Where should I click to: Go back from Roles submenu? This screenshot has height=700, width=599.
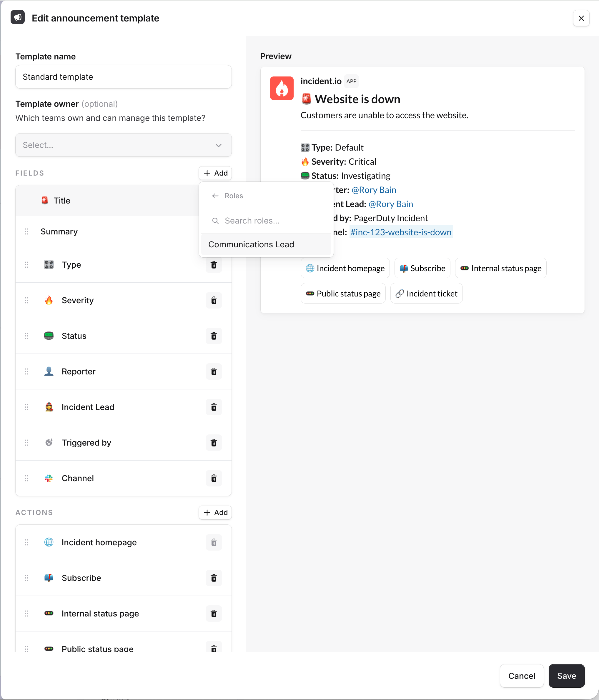(x=215, y=196)
